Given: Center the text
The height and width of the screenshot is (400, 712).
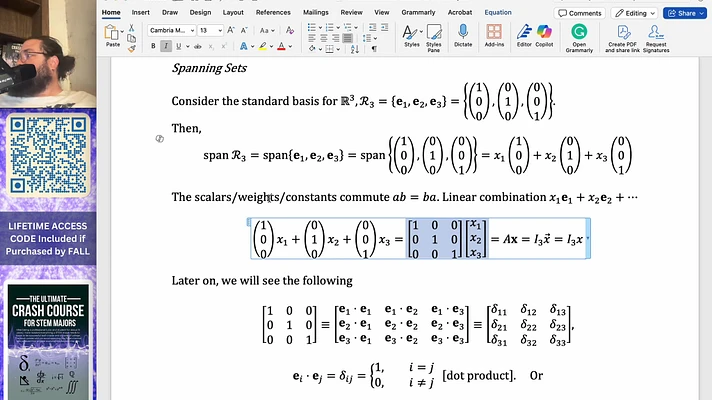Looking at the screenshot, I should click(324, 38).
